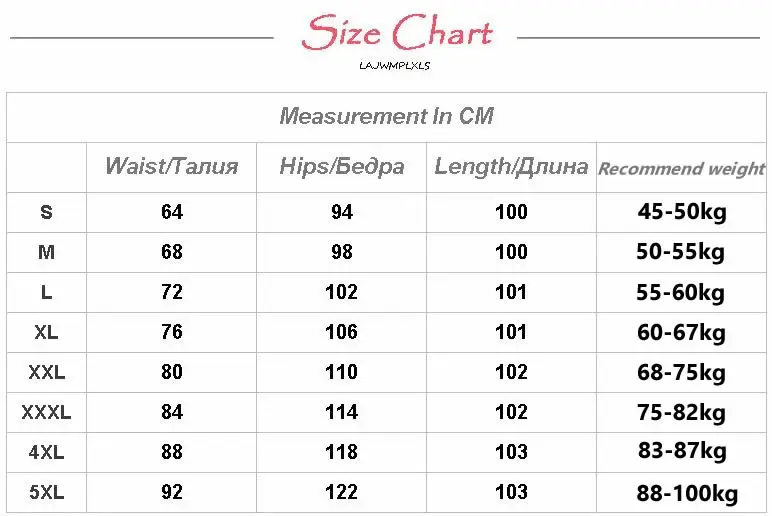Select the Waist/Талия column header

click(171, 166)
